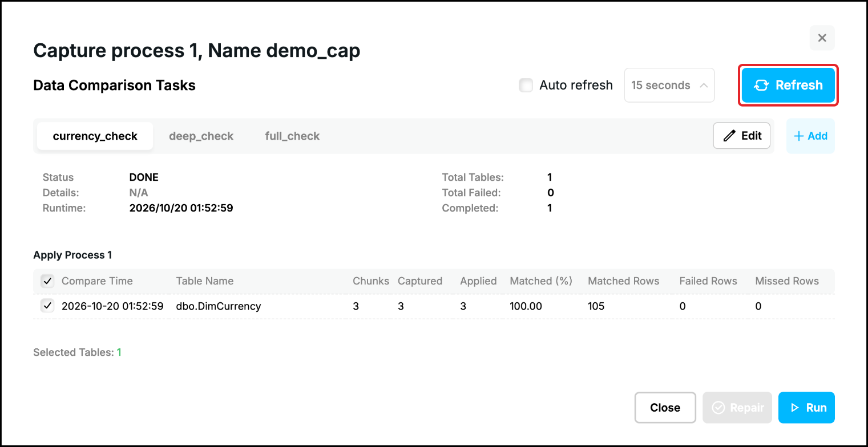868x447 pixels.
Task: Click the Apply Process 1 heading
Action: tap(73, 255)
